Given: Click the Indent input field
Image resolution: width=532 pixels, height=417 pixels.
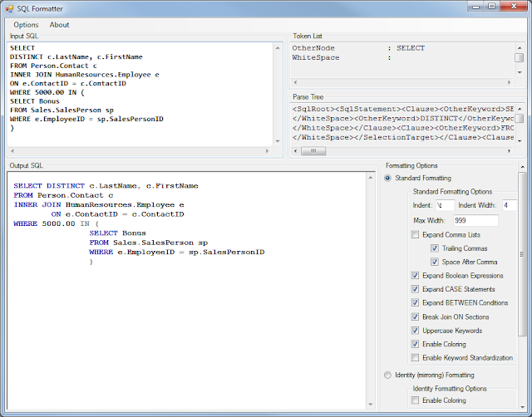Looking at the screenshot, I should tap(445, 205).
